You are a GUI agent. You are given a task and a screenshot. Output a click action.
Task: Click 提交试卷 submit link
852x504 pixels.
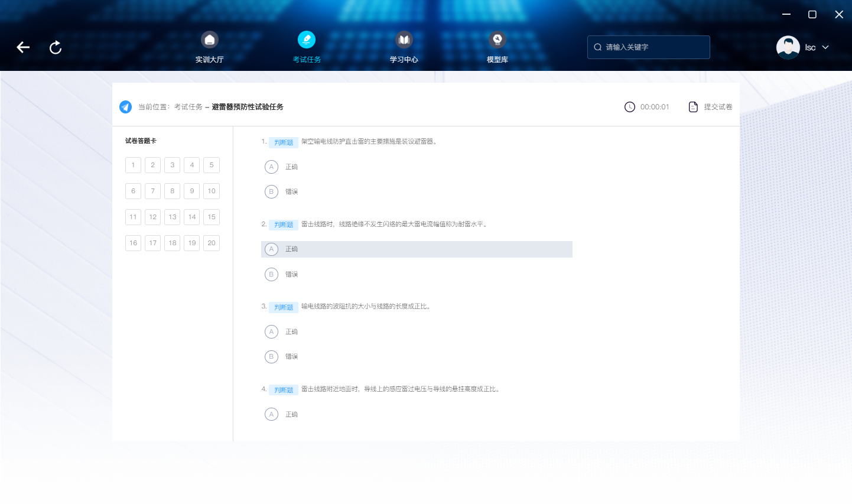718,107
